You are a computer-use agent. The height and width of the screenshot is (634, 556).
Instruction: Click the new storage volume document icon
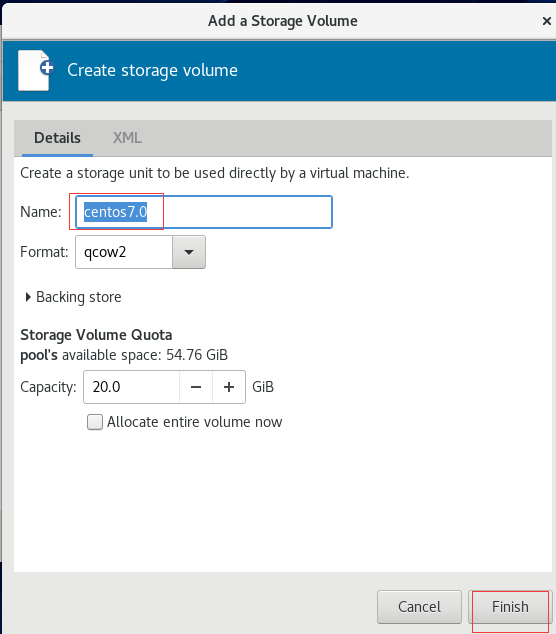(x=36, y=70)
